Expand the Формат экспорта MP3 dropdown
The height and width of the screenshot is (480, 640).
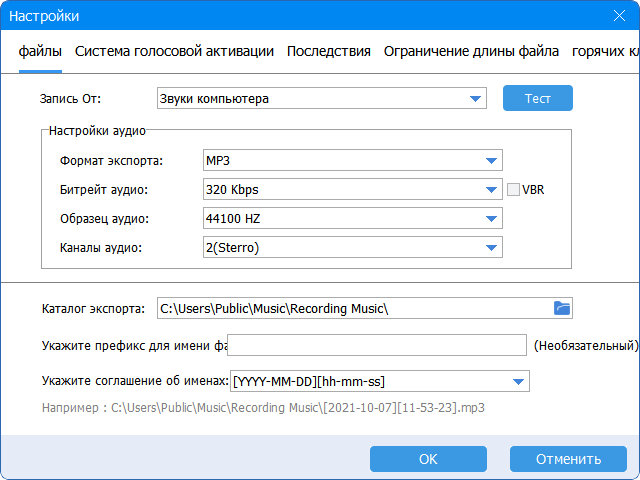click(490, 161)
